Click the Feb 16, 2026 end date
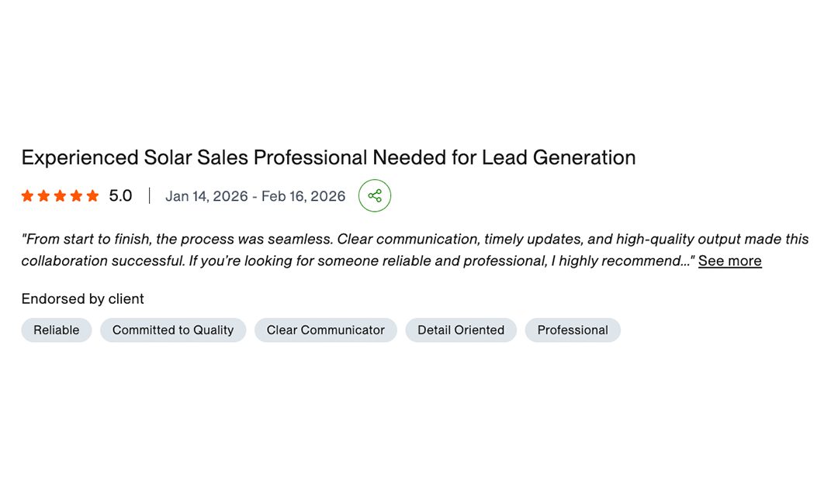The width and height of the screenshot is (838, 504). point(303,196)
